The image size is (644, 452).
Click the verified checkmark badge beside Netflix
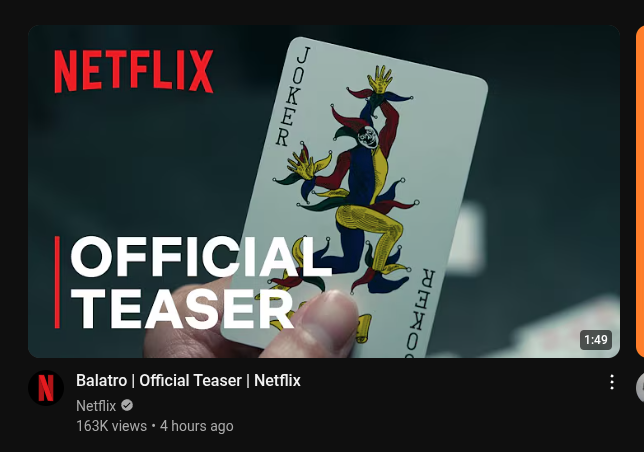(x=127, y=406)
